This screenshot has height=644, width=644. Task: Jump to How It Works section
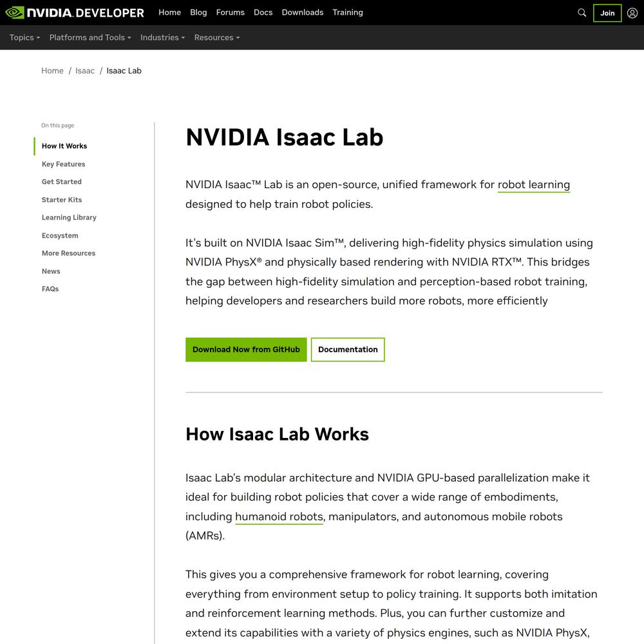(64, 146)
